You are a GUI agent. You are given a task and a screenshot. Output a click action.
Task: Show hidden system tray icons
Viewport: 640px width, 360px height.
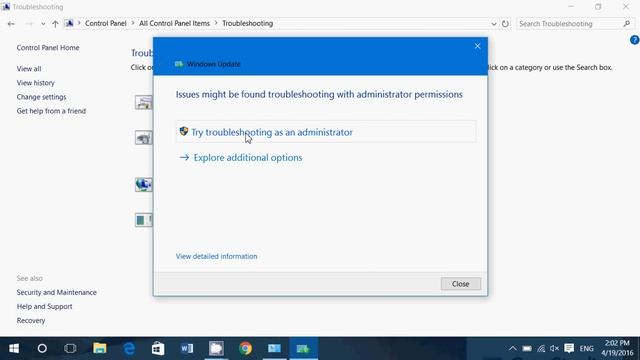pos(512,349)
